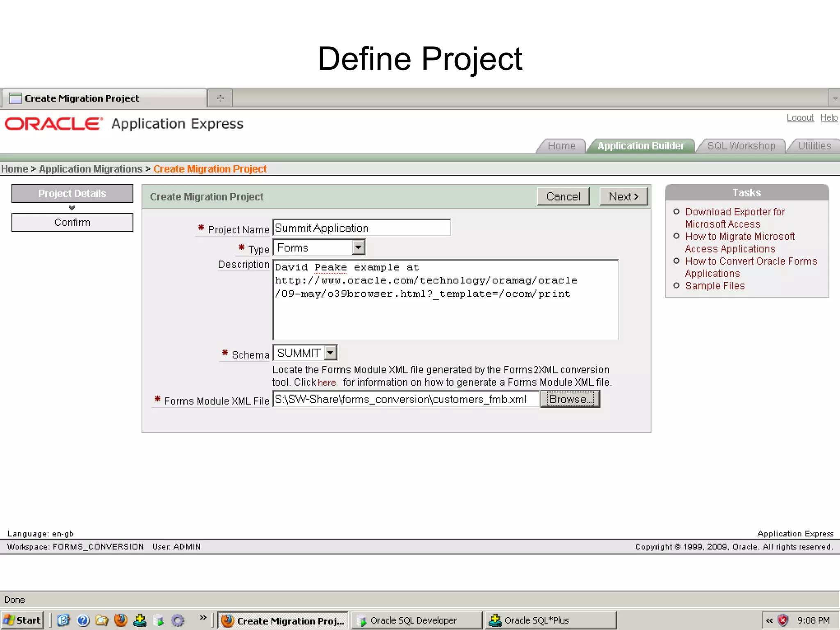Open the Help link

click(x=829, y=118)
